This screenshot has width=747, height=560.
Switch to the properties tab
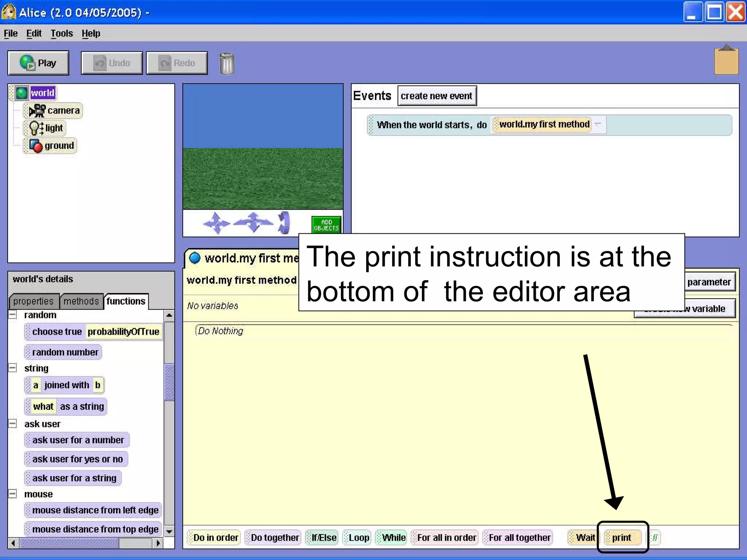pos(34,301)
